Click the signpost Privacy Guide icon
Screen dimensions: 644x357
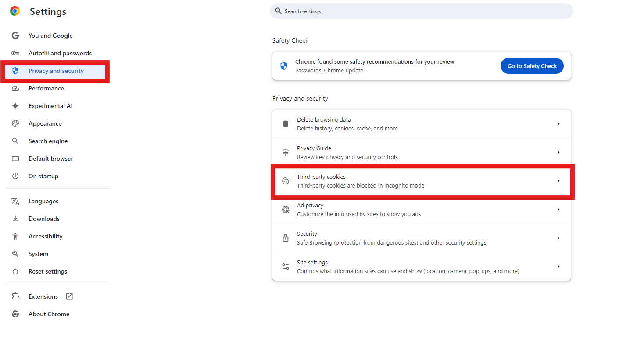pyautogui.click(x=286, y=152)
